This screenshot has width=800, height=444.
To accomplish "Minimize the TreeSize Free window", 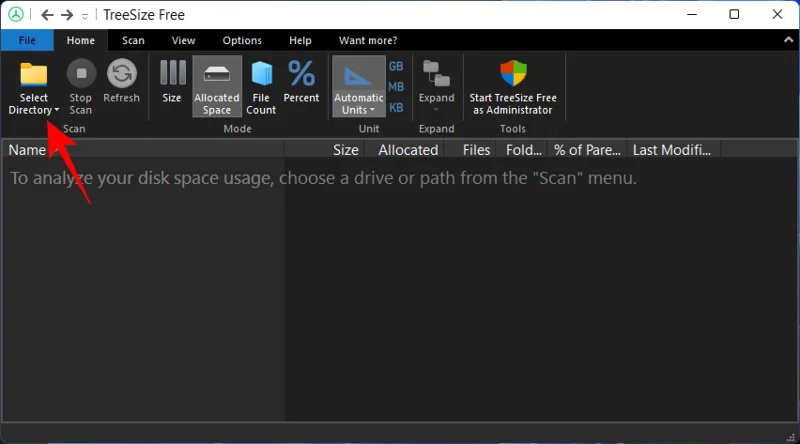I will pos(692,14).
